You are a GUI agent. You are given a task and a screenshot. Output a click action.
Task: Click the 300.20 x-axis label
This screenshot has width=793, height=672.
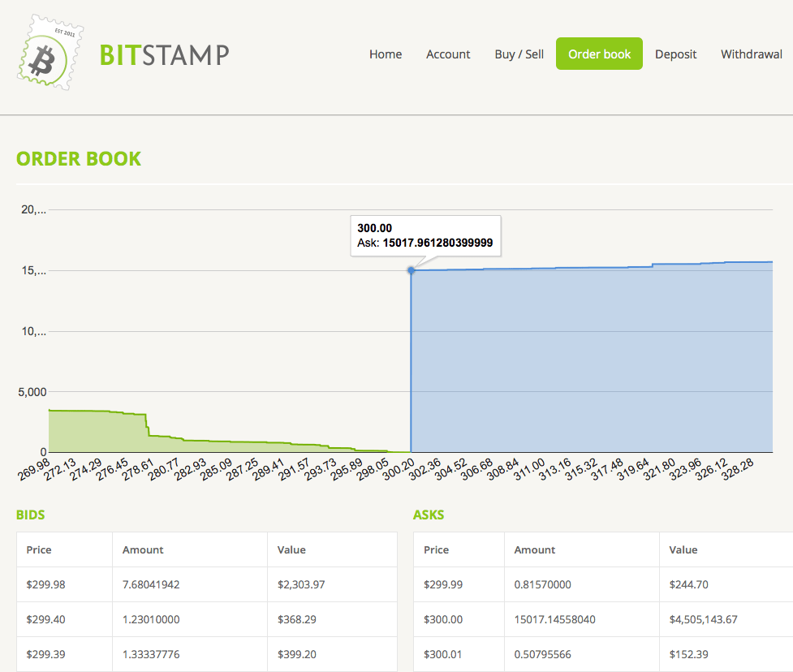(x=399, y=469)
